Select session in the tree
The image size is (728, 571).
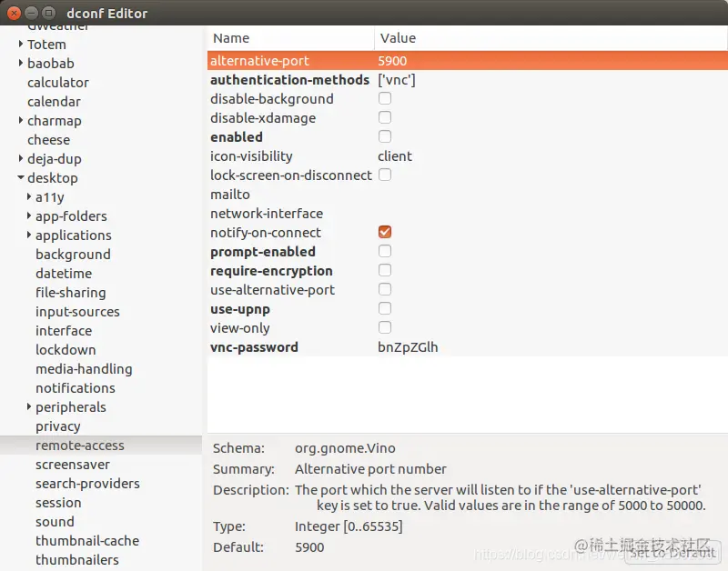pos(58,502)
